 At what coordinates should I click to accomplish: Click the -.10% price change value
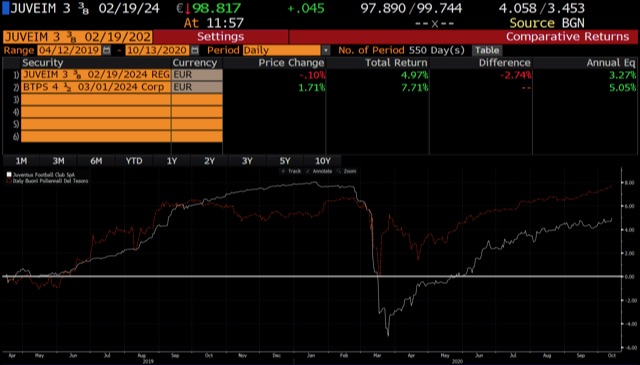[x=312, y=75]
